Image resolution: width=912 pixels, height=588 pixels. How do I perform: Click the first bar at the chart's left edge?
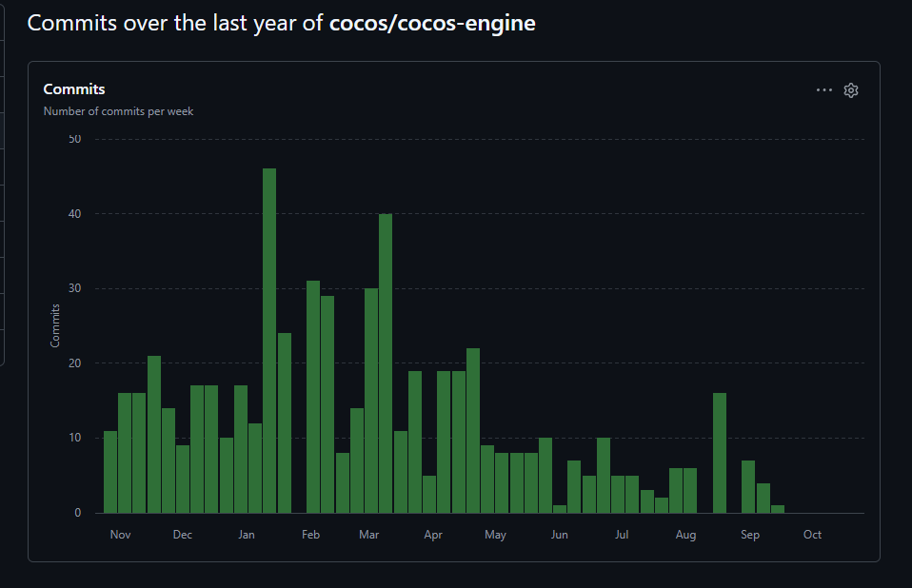[x=110, y=472]
